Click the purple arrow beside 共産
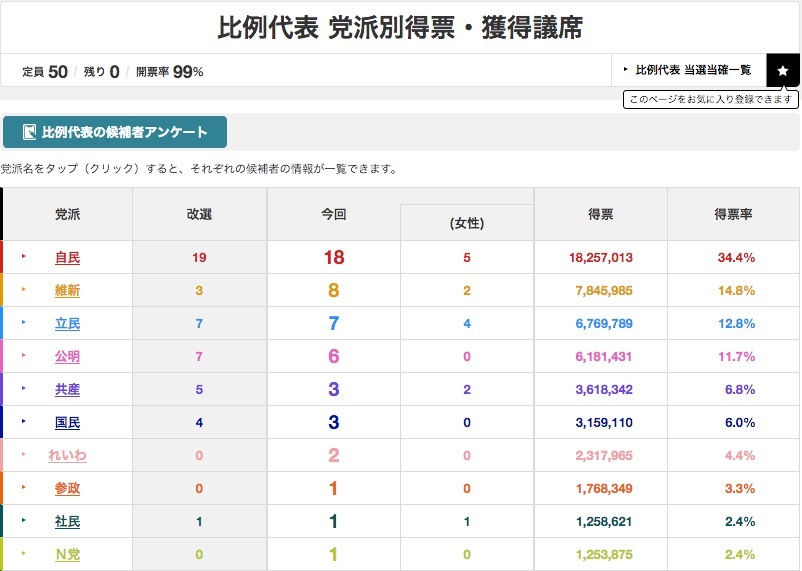 [x=24, y=388]
